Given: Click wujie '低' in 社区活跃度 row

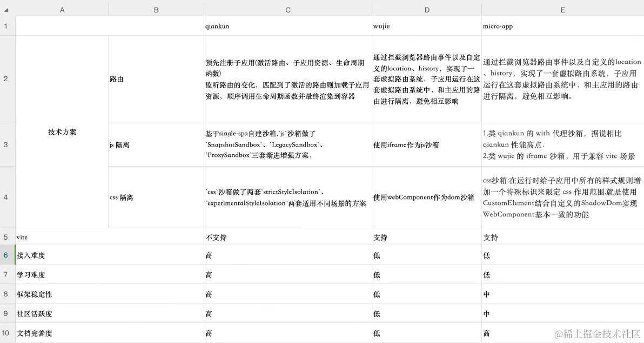Looking at the screenshot, I should (x=427, y=313).
